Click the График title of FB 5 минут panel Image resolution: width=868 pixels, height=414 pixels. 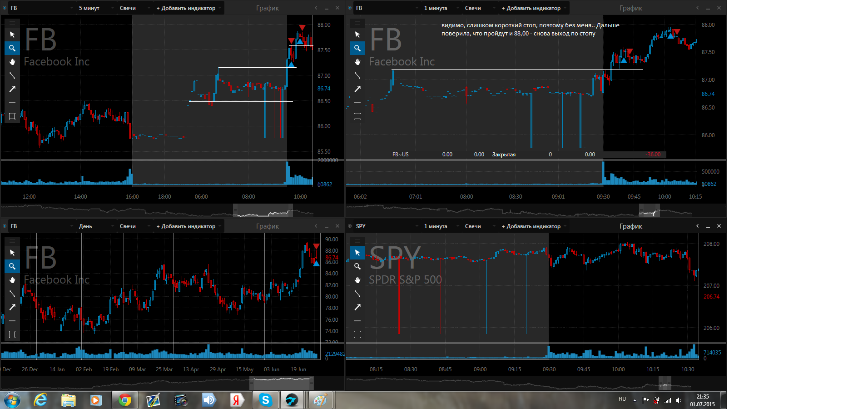pyautogui.click(x=267, y=8)
